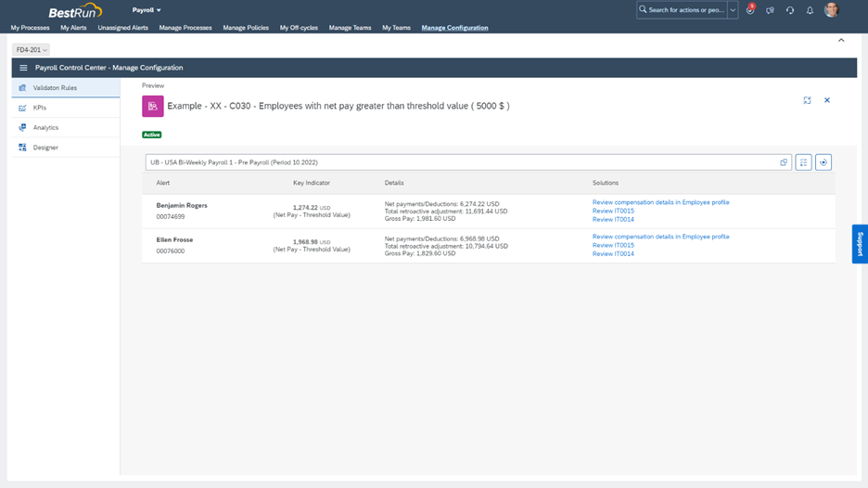Screen dimensions: 868x488
Task: Open the Unassigned Alerts tab
Action: click(122, 28)
